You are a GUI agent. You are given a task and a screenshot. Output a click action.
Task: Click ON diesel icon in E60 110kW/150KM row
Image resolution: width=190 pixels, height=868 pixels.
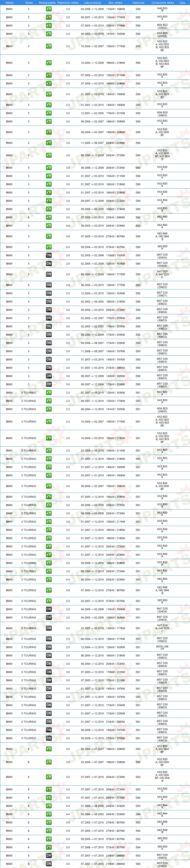[49, 255]
